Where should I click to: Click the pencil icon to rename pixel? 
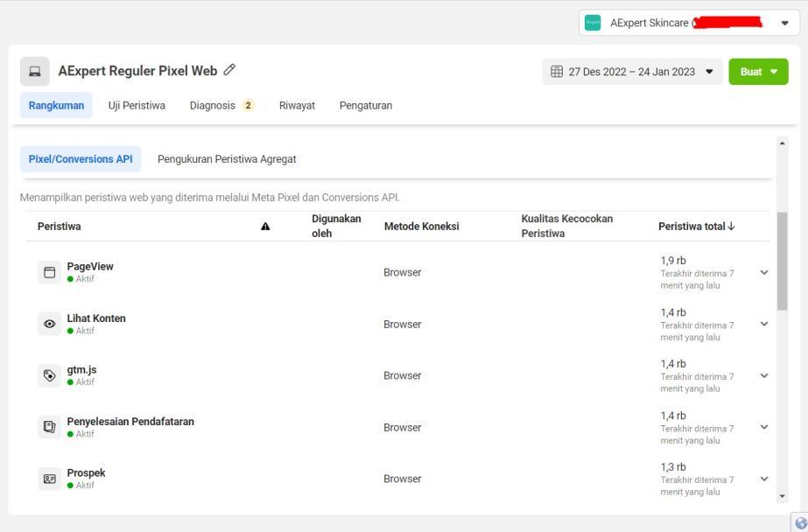coord(230,71)
